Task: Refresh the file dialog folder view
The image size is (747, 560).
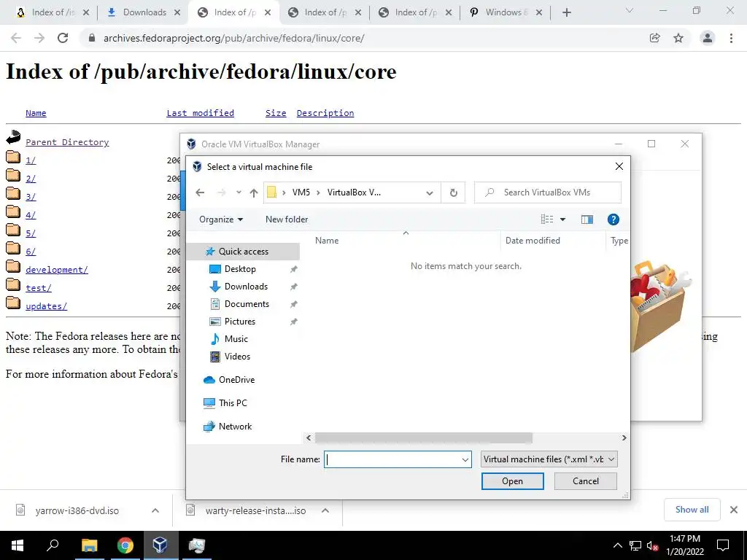Action: pyautogui.click(x=454, y=192)
